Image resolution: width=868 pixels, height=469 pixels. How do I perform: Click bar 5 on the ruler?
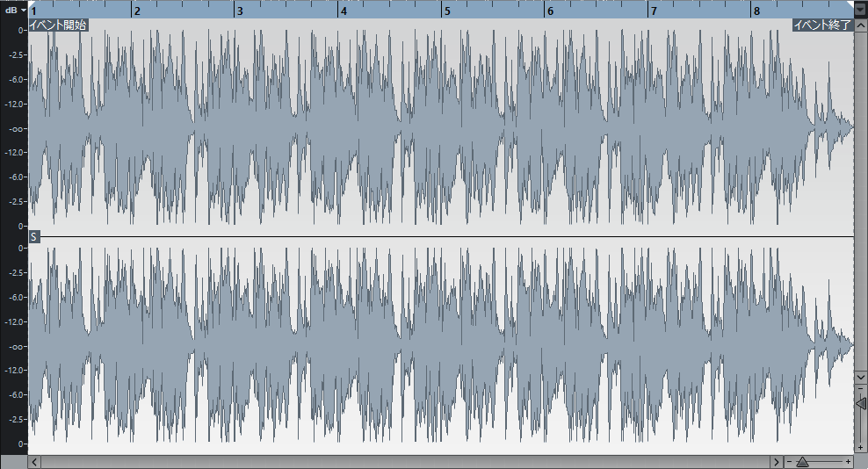(x=447, y=11)
